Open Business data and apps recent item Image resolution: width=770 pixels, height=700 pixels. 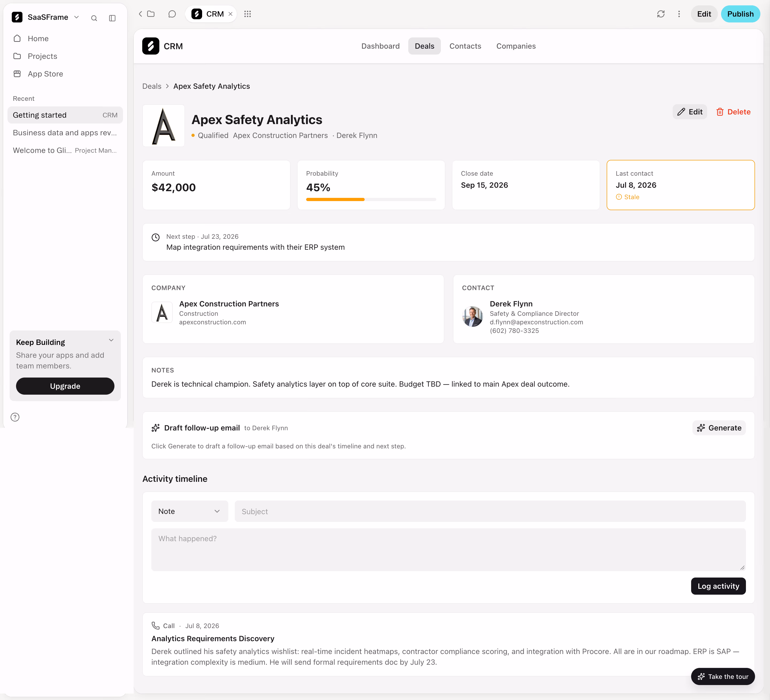(65, 133)
